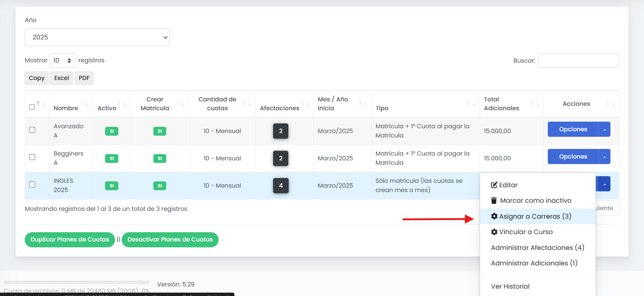Click Opciones button for Avanzado A
Screen dimensions: 644x296
point(573,129)
